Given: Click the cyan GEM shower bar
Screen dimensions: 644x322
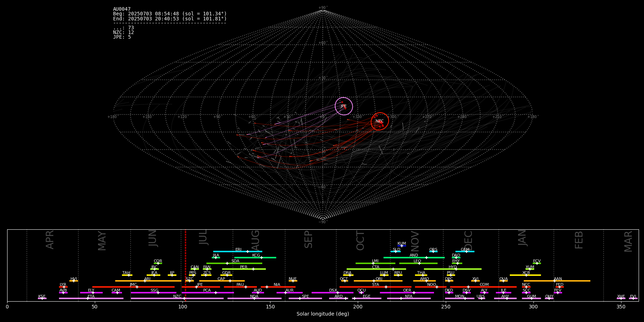Looking at the screenshot, I should tap(465, 252).
